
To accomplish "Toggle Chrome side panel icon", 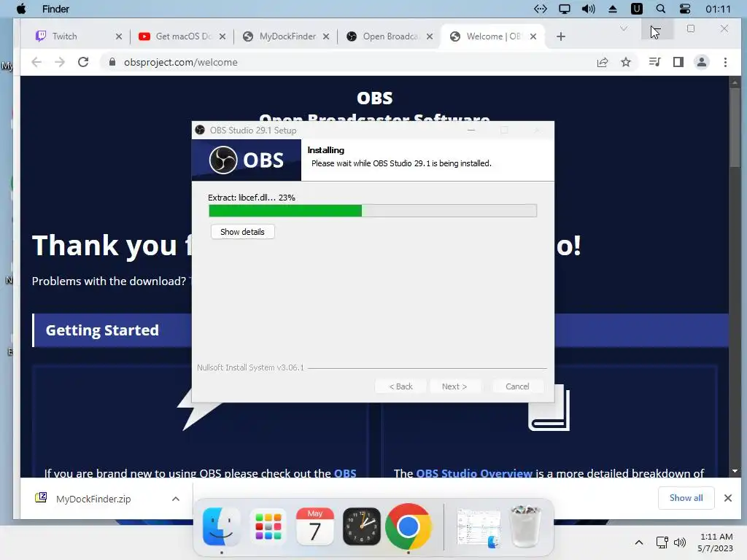I will (x=678, y=62).
